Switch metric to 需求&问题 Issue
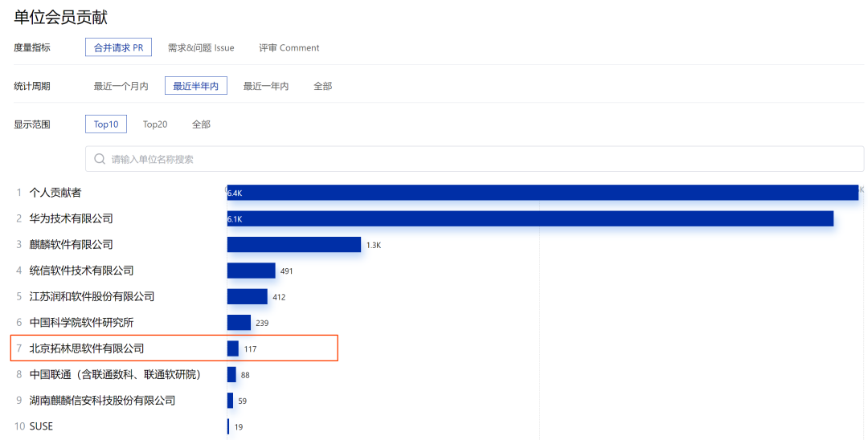868x440 pixels. coord(201,47)
